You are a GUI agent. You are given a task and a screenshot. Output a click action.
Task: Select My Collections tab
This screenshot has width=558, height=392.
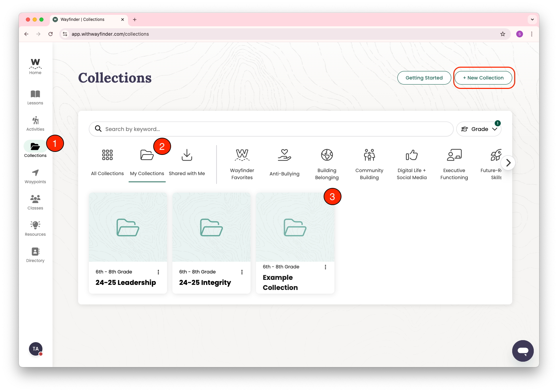(x=147, y=163)
